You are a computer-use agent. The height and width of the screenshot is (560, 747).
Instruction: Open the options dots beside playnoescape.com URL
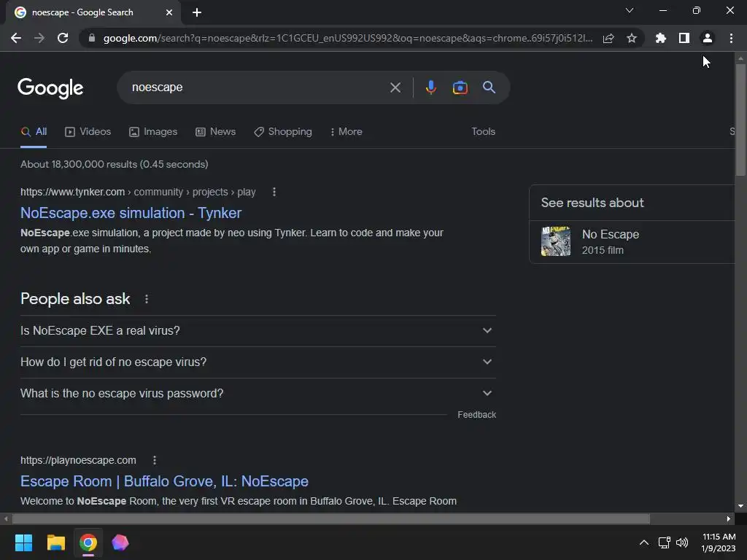coord(155,461)
